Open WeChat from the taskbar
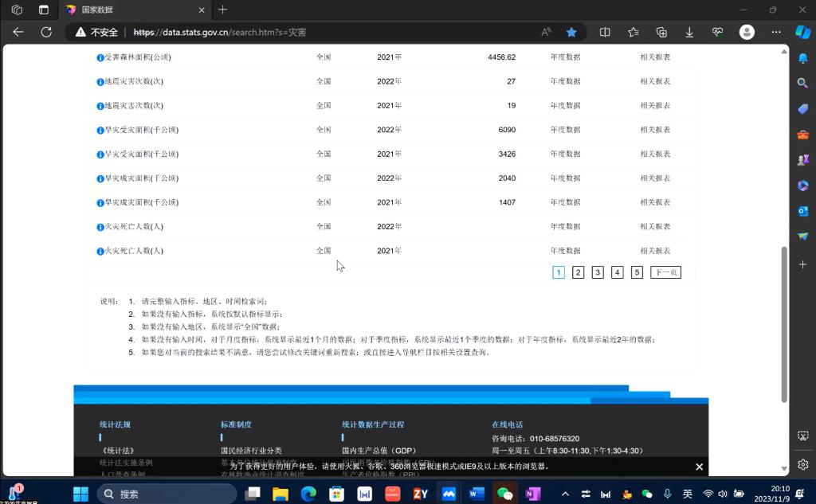Viewport: 816px width, 504px height. tap(504, 494)
